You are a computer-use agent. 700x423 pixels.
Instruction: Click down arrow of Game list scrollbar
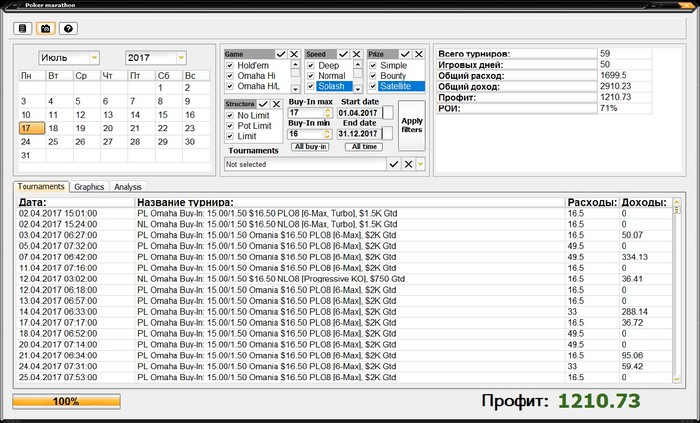295,89
